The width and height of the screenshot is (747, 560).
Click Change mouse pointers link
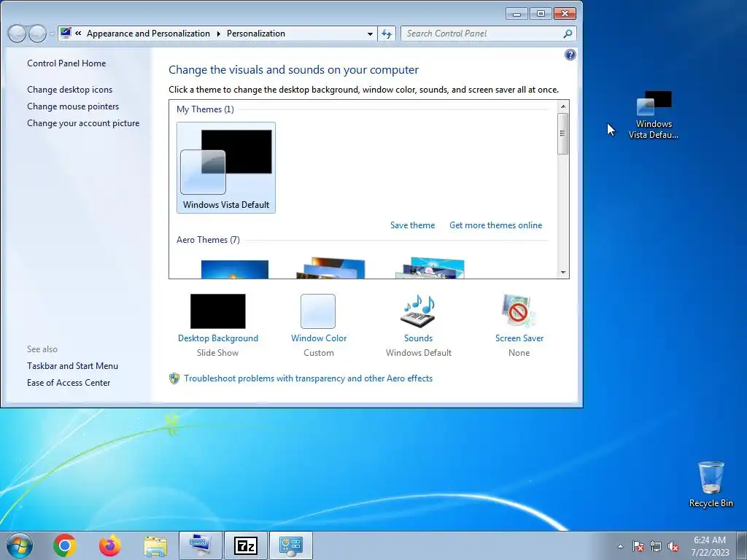[73, 106]
